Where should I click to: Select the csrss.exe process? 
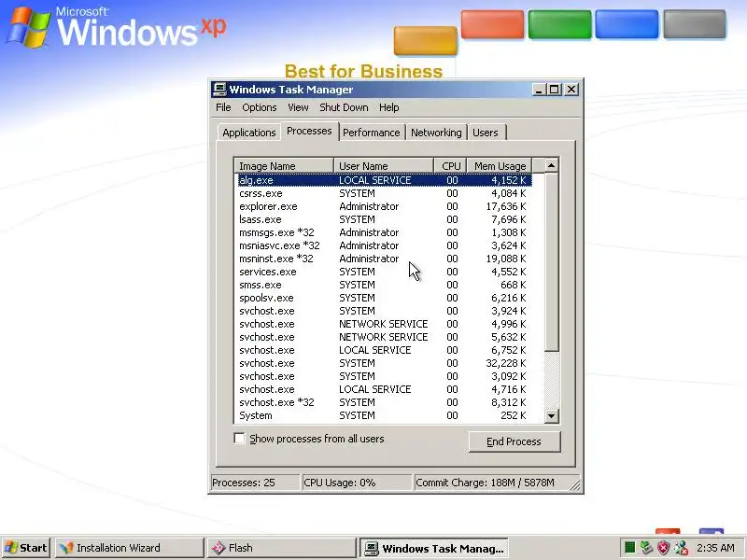point(384,193)
